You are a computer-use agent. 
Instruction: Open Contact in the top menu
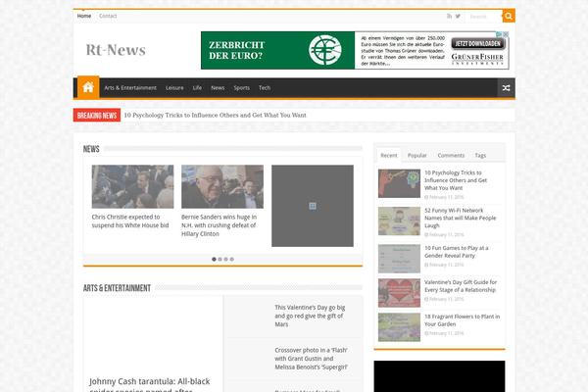[x=108, y=16]
